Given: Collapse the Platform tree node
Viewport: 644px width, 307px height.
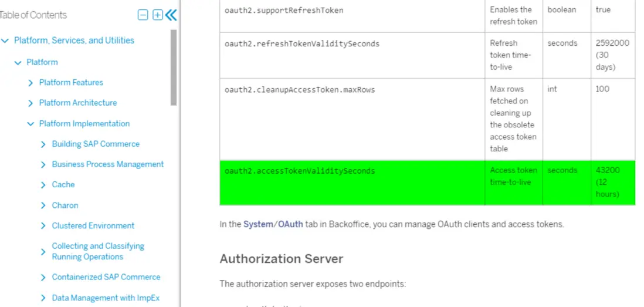Looking at the screenshot, I should point(18,62).
